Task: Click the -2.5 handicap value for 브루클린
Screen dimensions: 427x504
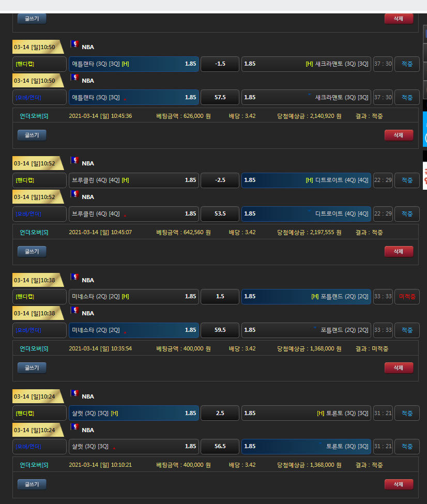Action: pyautogui.click(x=220, y=180)
